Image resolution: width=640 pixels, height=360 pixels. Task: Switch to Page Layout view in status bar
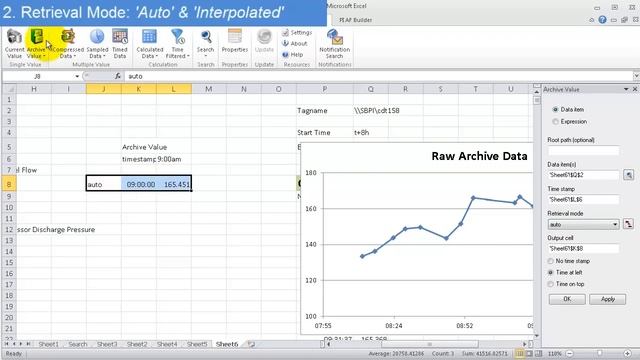tap(529, 353)
